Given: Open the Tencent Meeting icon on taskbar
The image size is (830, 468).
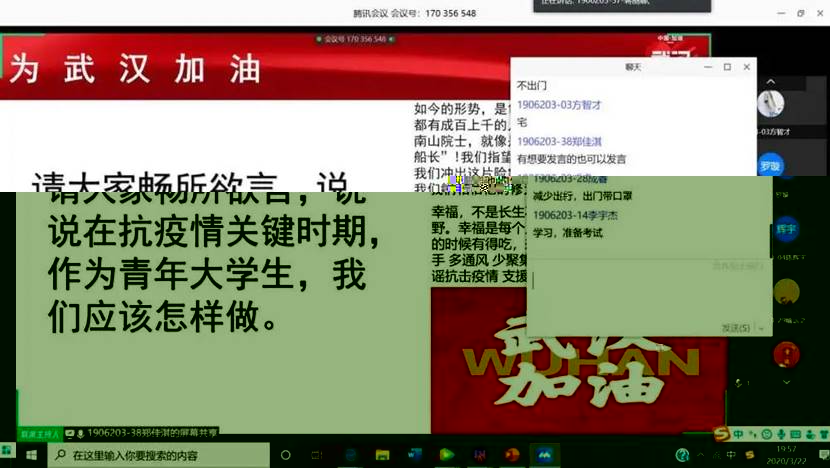Looking at the screenshot, I should tap(544, 455).
